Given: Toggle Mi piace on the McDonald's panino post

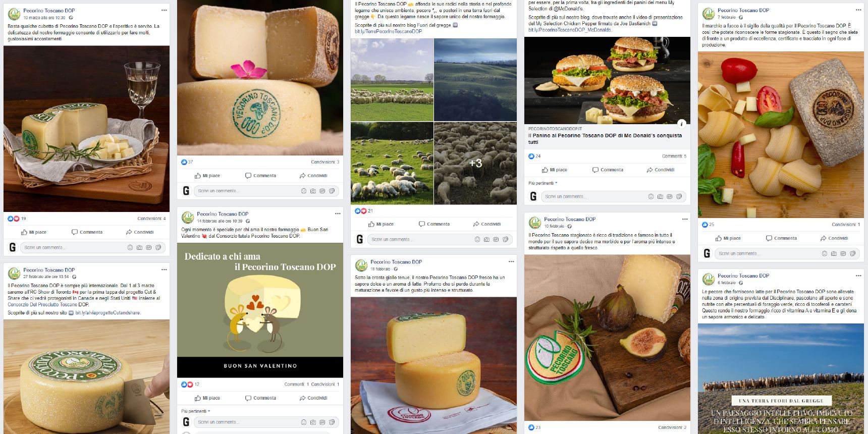Looking at the screenshot, I should [554, 170].
